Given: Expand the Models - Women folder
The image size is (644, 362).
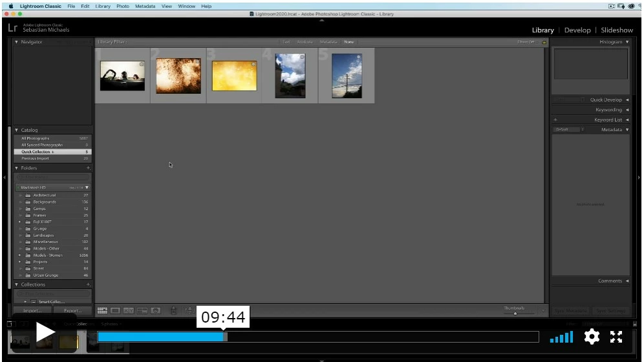Looking at the screenshot, I should click(x=19, y=255).
